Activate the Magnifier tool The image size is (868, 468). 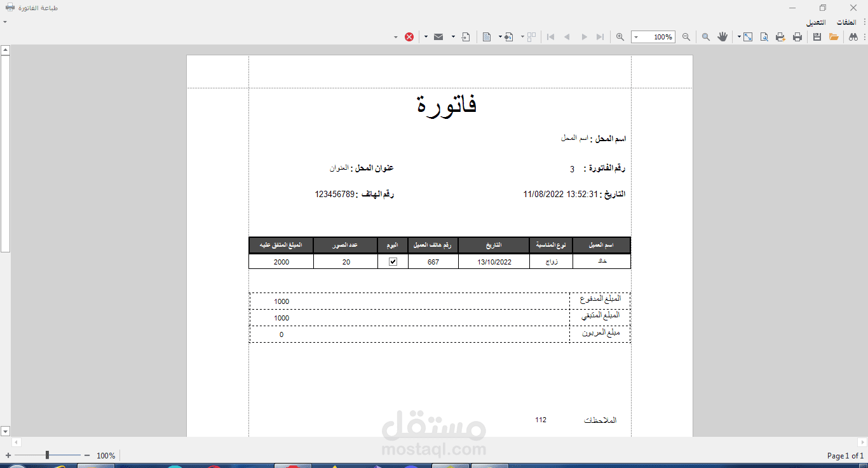[x=706, y=37]
